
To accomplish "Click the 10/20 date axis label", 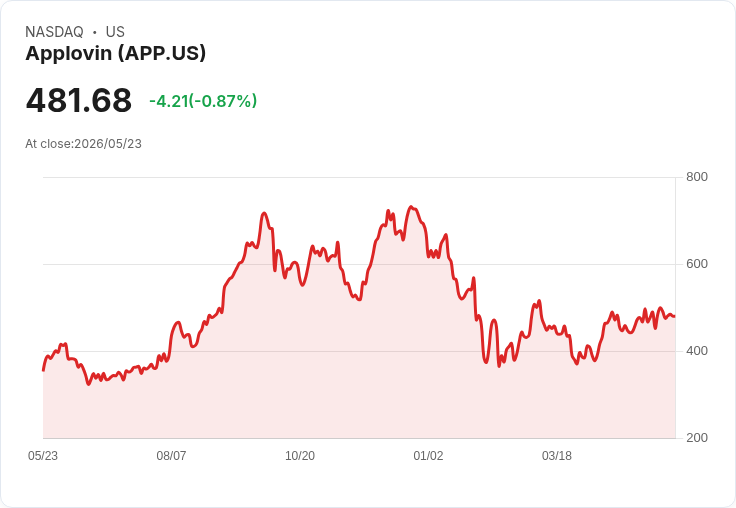I will (x=300, y=456).
